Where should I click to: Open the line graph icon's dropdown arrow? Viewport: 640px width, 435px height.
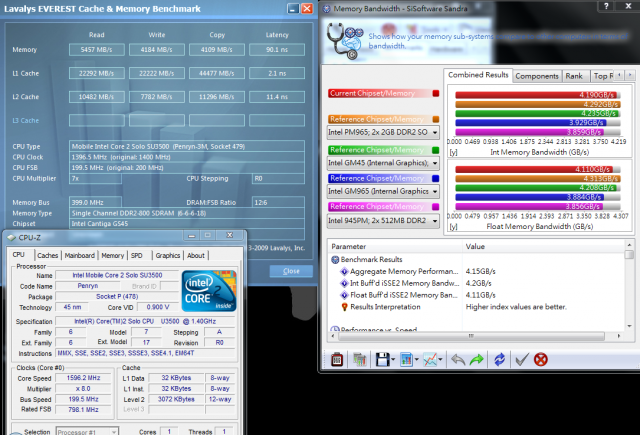[440, 360]
